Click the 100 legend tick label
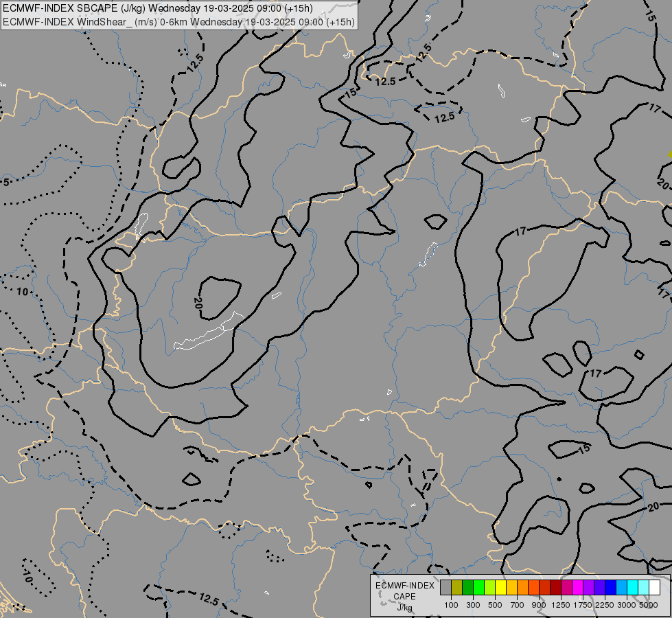Screen dimensions: 672x618 coord(451,605)
